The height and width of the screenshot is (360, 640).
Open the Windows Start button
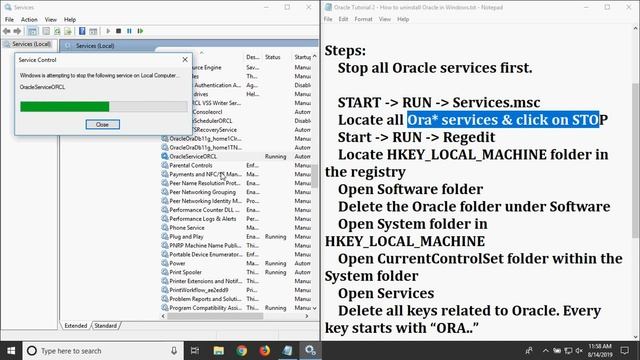11,351
